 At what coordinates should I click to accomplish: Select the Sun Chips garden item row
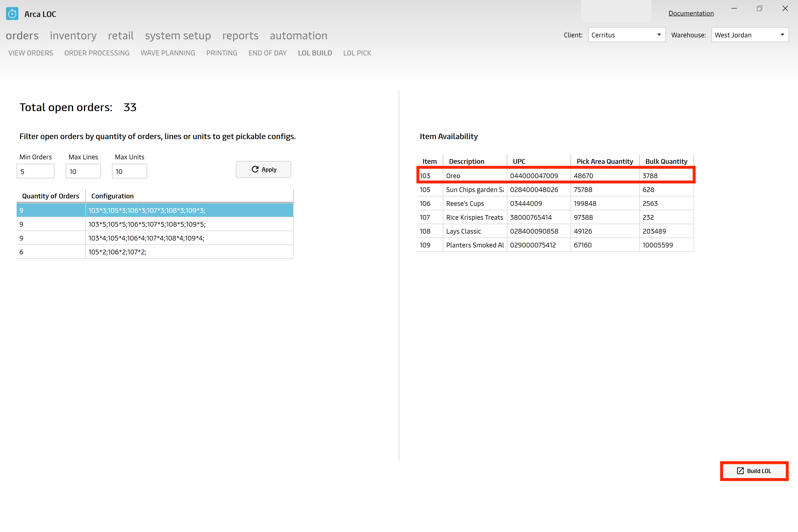(x=555, y=189)
